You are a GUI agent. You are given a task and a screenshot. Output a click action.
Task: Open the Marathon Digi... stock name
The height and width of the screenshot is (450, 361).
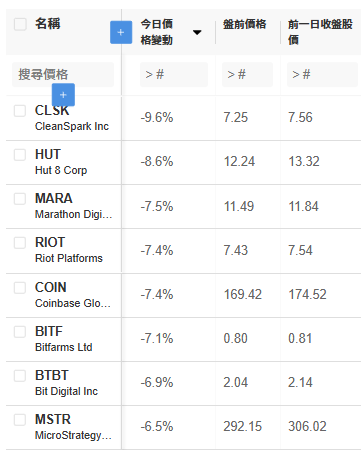[x=73, y=214]
